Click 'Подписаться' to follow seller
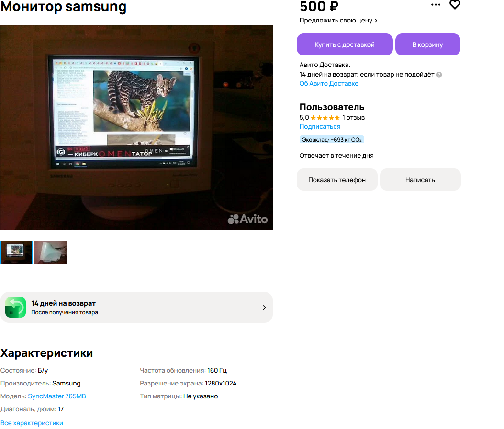 coord(320,127)
